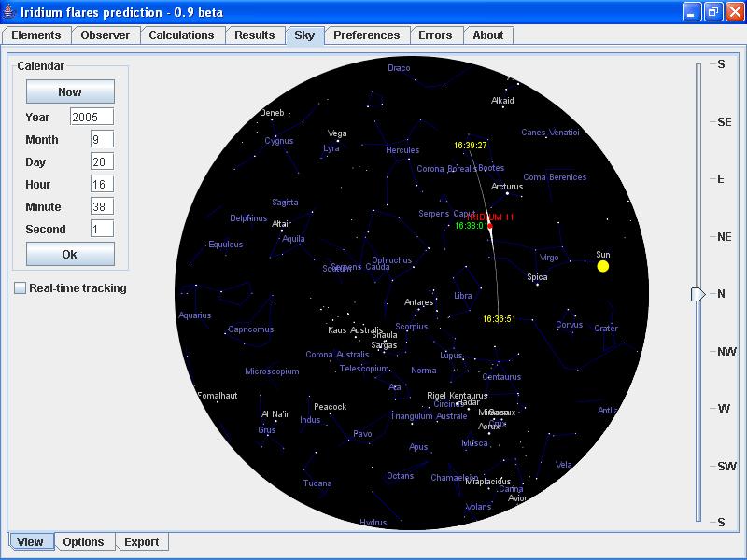Click the Alkaid star label

click(502, 101)
